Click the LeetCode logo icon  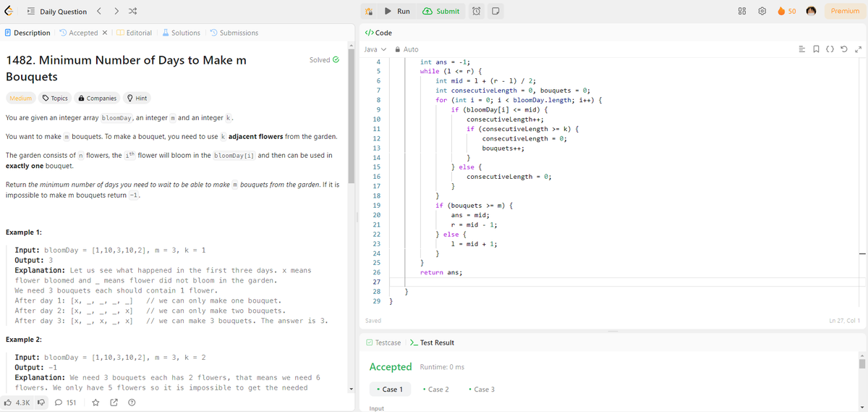click(10, 11)
